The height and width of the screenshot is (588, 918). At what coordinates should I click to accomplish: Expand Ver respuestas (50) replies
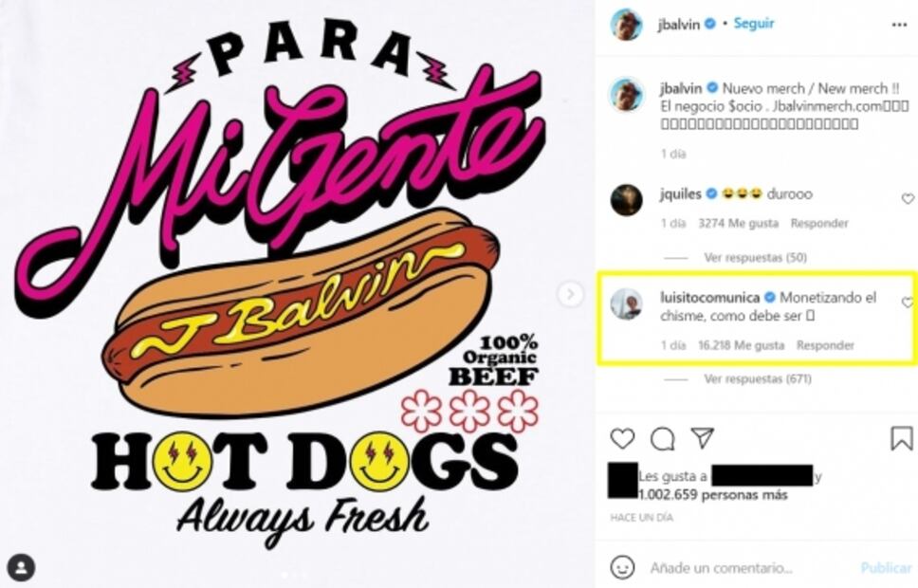(755, 257)
